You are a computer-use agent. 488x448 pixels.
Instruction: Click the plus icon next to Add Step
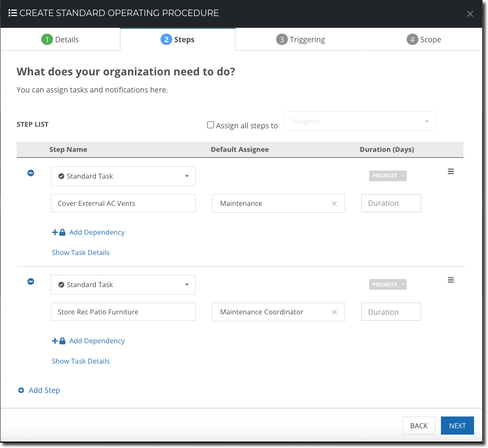(x=21, y=390)
